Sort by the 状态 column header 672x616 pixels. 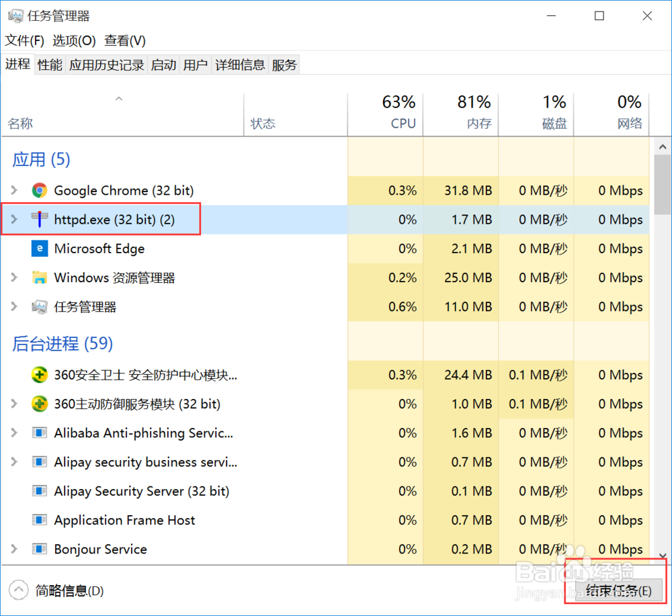pos(296,115)
